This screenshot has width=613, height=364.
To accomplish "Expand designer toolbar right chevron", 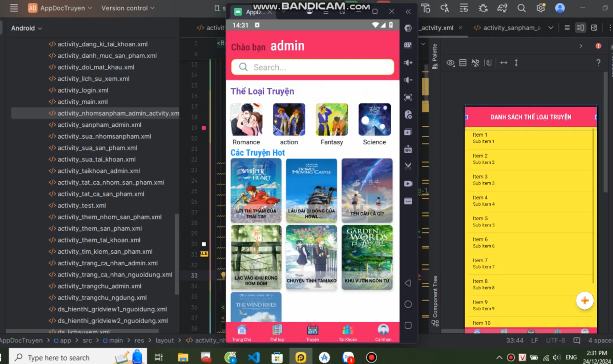I will (x=581, y=46).
